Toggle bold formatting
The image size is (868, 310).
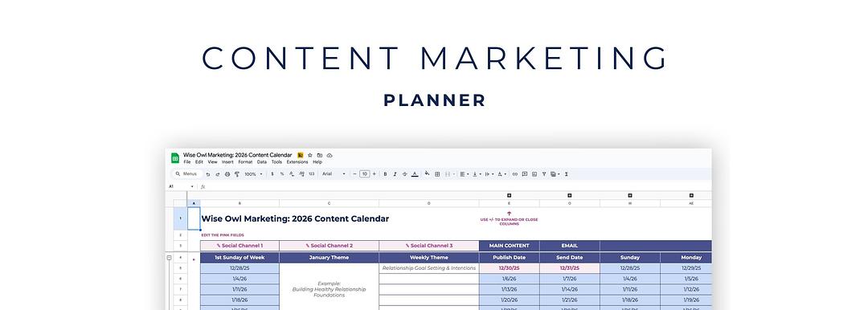385,173
